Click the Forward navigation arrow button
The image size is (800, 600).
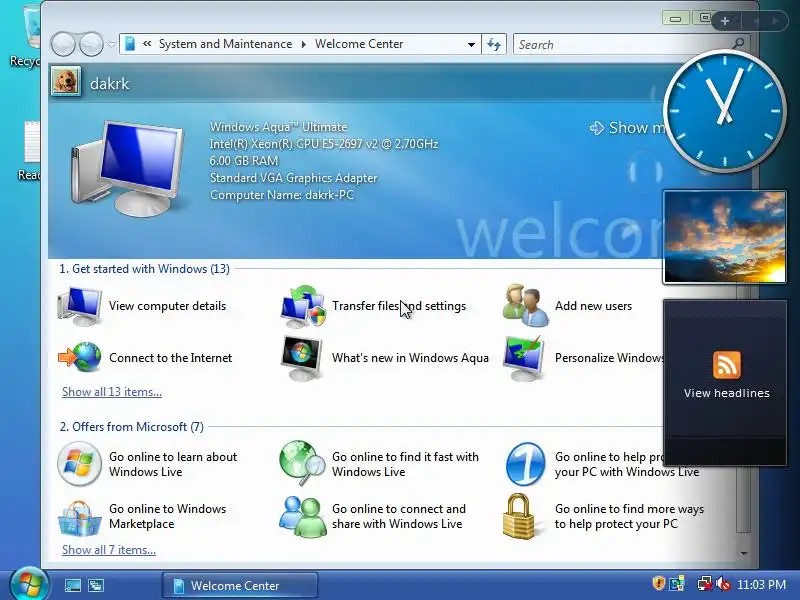91,44
